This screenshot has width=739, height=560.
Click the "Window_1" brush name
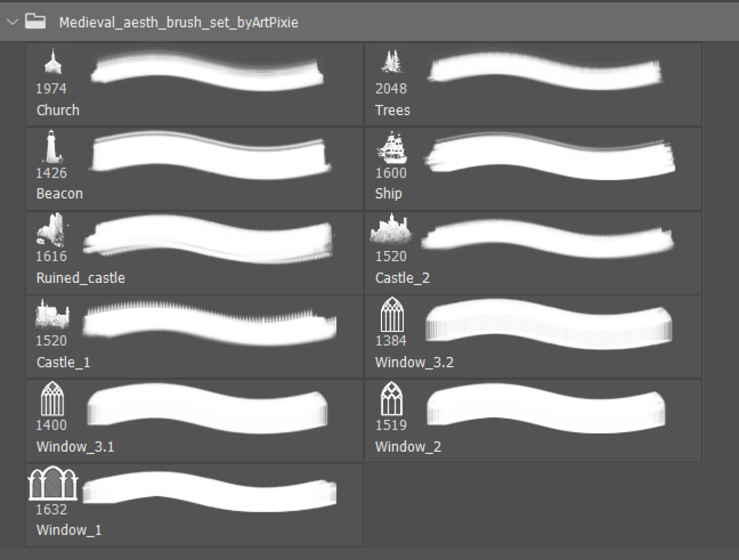coord(69,530)
